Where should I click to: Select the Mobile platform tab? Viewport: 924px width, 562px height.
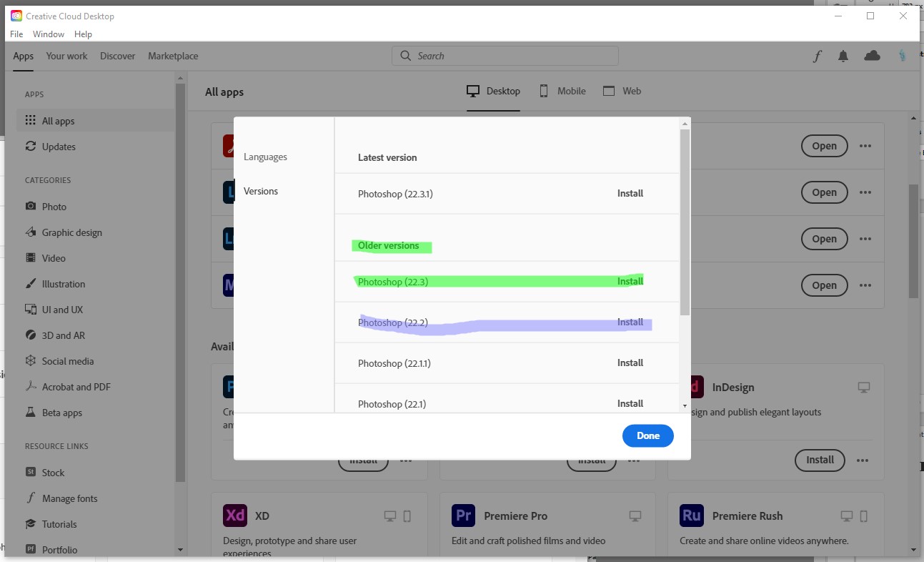click(x=562, y=91)
